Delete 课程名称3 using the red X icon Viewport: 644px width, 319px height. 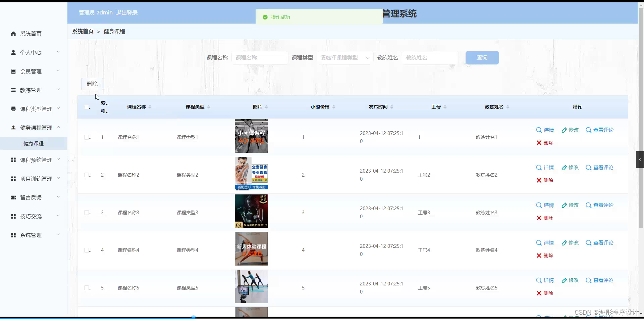[539, 218]
